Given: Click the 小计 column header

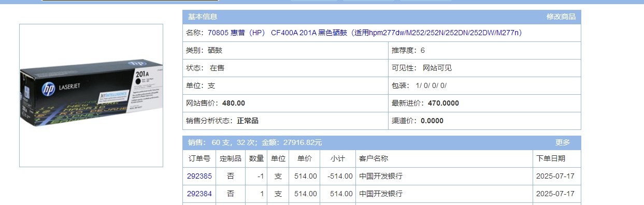Looking at the screenshot, I should pos(338,159).
